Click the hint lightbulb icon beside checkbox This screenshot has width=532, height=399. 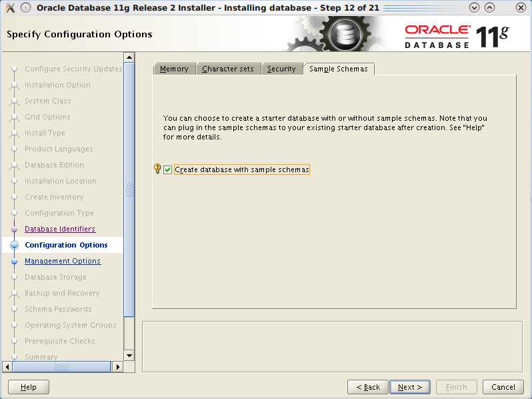click(x=157, y=169)
